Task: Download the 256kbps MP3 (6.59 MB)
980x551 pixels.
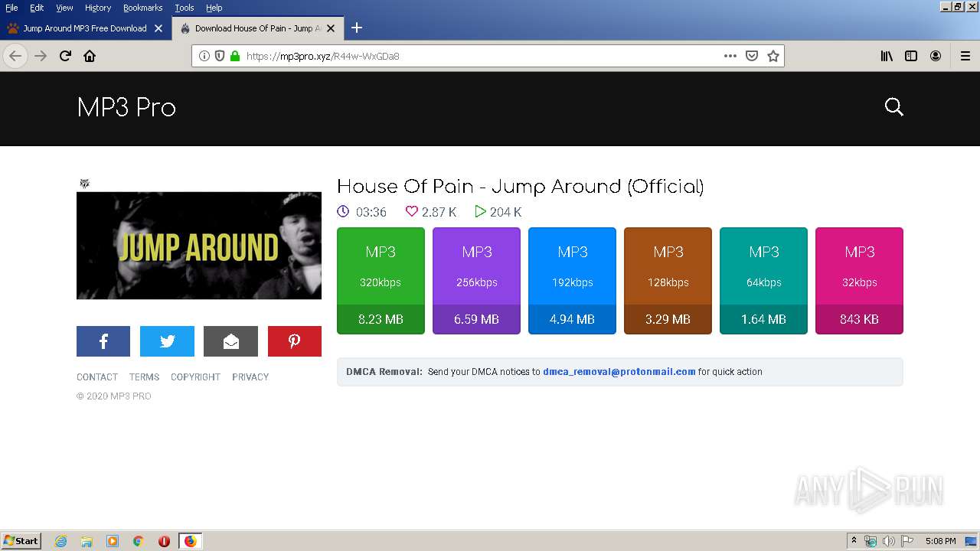Action: click(476, 281)
